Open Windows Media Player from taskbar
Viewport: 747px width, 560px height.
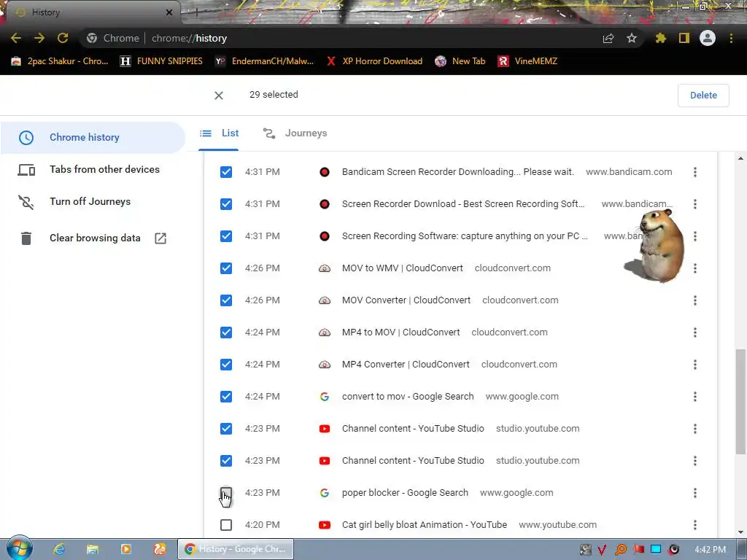coord(125,549)
